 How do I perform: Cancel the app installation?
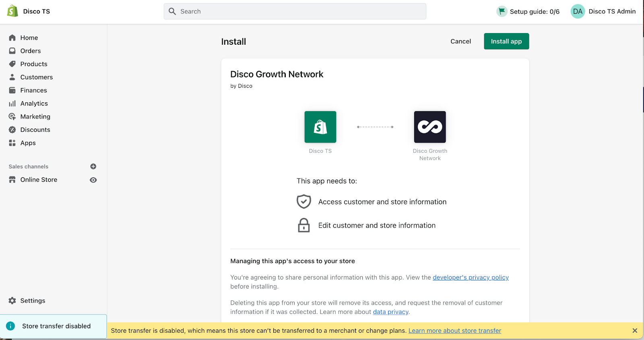tap(460, 41)
